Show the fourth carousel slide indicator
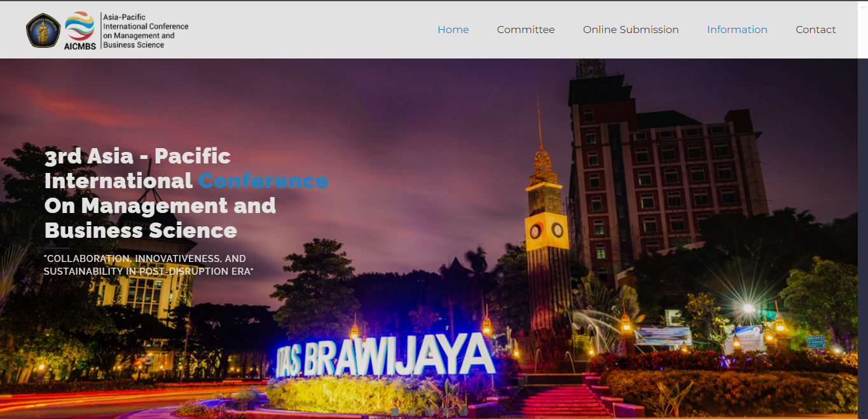The image size is (868, 419). click(x=446, y=412)
